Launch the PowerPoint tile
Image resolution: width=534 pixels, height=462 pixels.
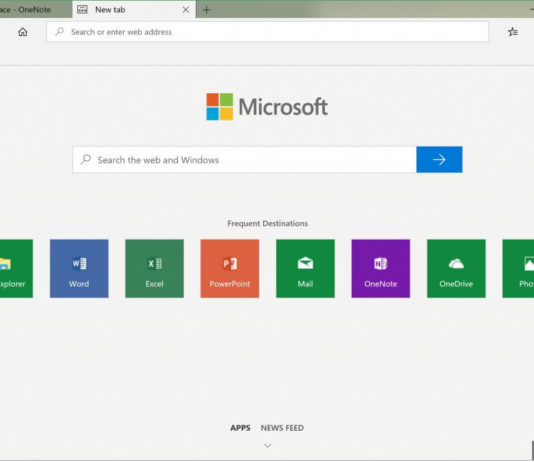tap(230, 269)
